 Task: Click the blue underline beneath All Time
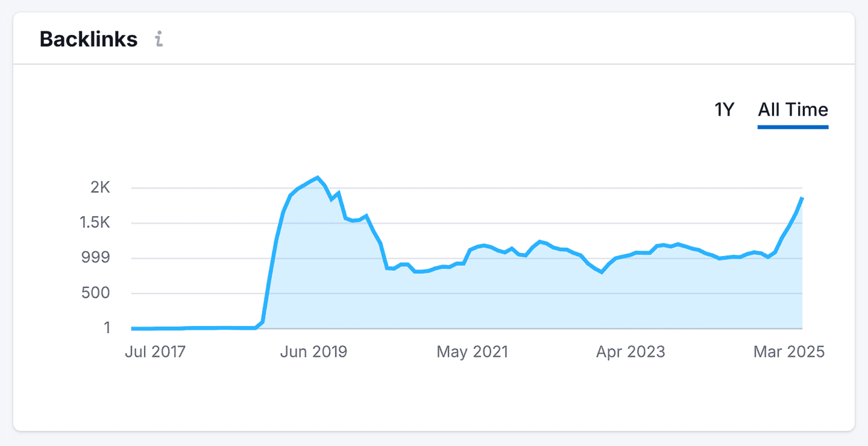(x=793, y=127)
